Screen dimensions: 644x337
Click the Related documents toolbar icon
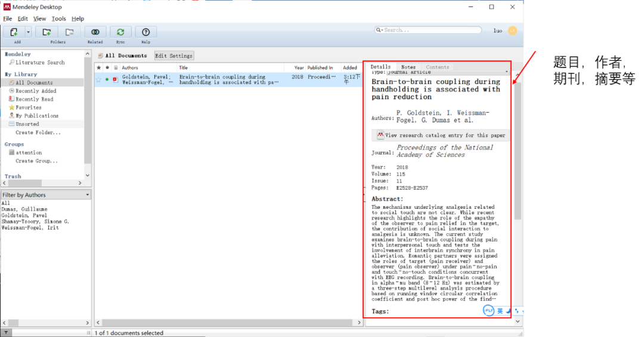click(95, 32)
